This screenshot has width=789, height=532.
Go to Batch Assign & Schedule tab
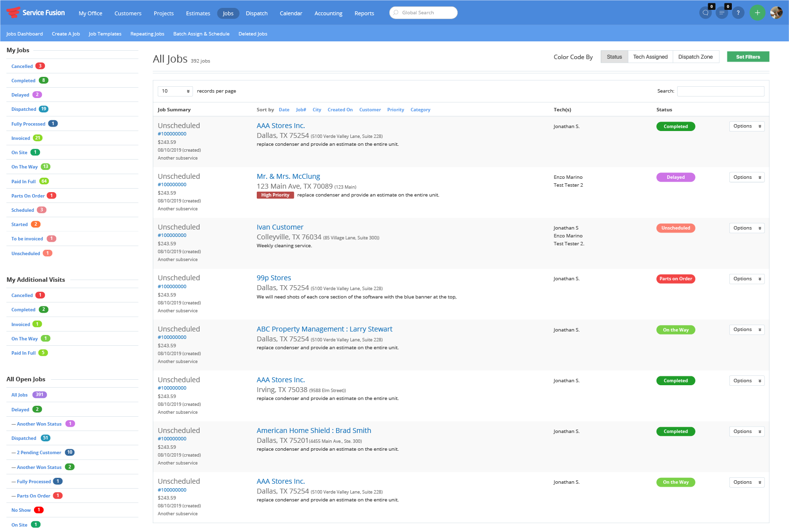tap(201, 34)
